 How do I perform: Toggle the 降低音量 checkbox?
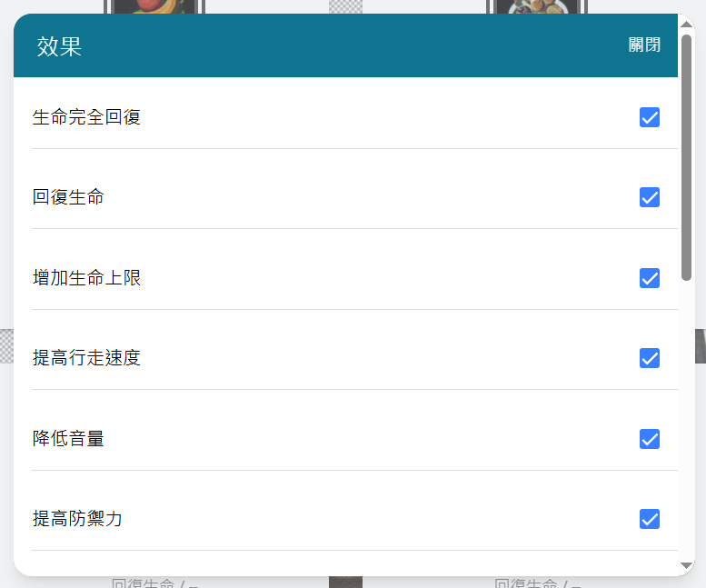[x=650, y=439]
